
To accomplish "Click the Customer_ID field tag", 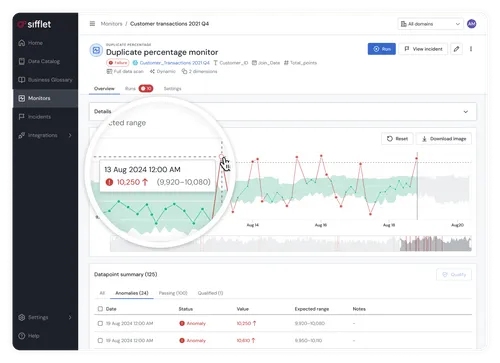I will point(231,63).
